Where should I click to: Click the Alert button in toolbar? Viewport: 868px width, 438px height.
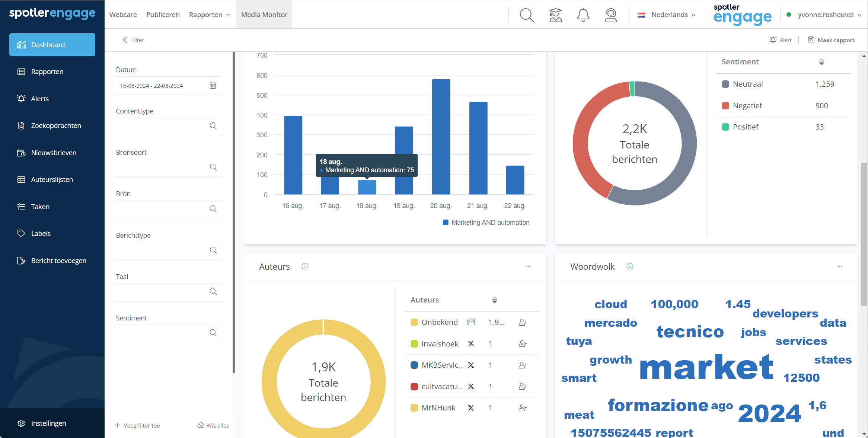coord(781,40)
